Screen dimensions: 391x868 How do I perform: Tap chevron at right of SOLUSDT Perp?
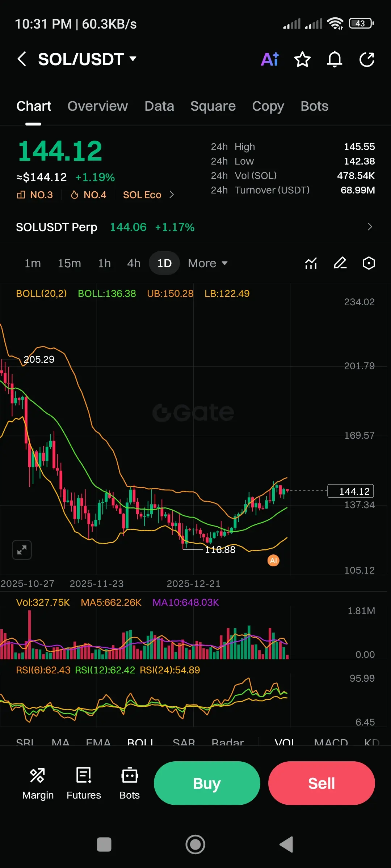(x=370, y=227)
